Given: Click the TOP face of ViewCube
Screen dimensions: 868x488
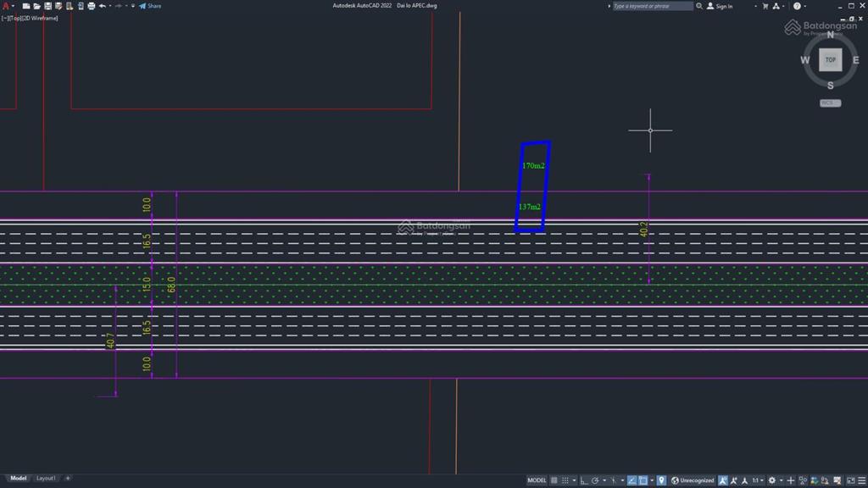Looking at the screenshot, I should tap(830, 60).
